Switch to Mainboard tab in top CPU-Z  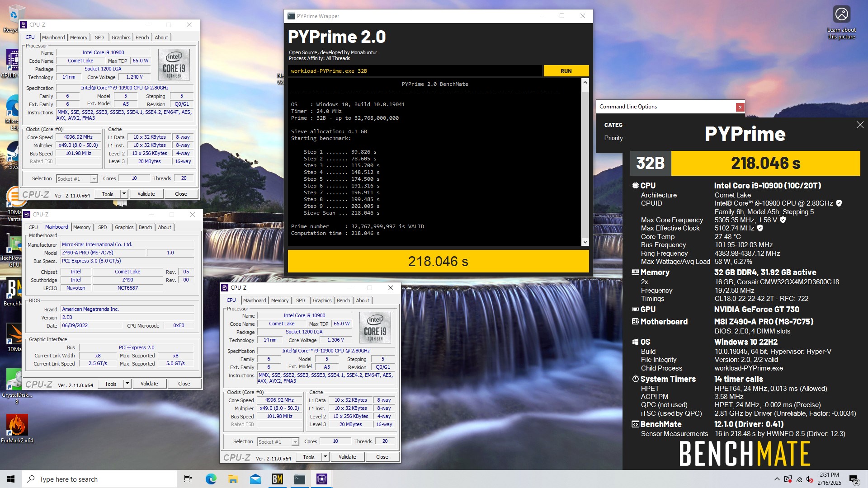pos(53,38)
